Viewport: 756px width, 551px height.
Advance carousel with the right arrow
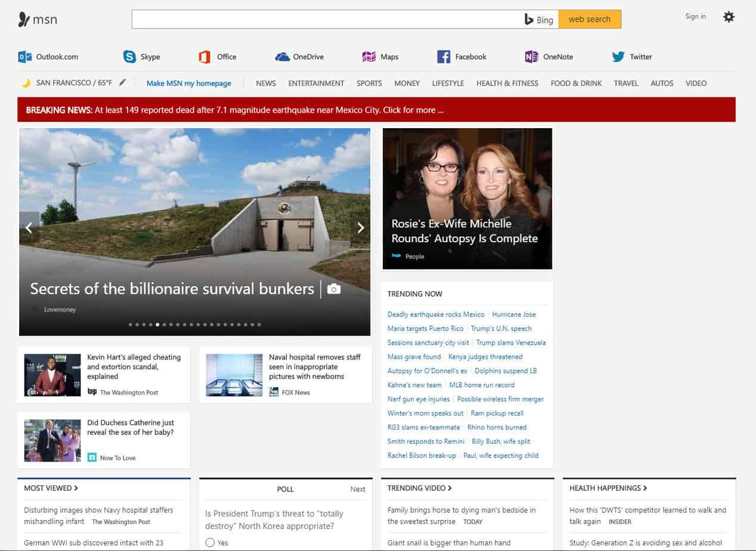pos(360,227)
